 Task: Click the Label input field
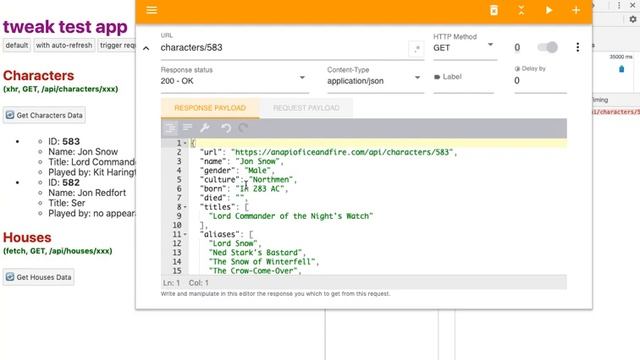[x=464, y=77]
